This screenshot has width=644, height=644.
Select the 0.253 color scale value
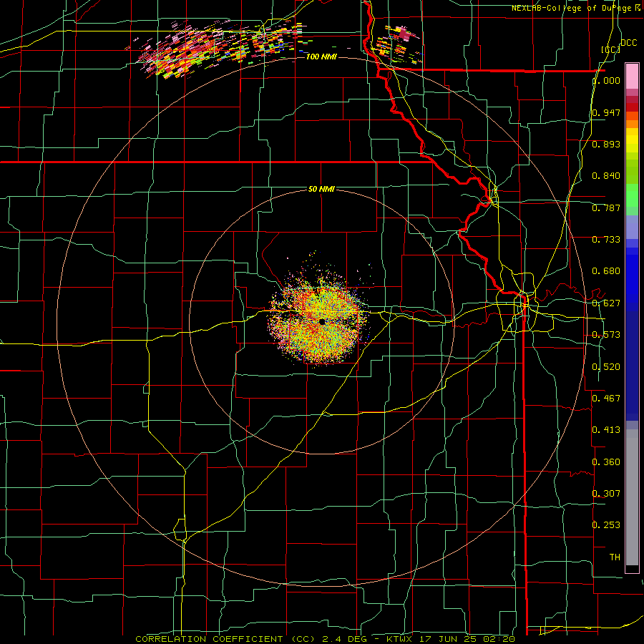pyautogui.click(x=606, y=525)
